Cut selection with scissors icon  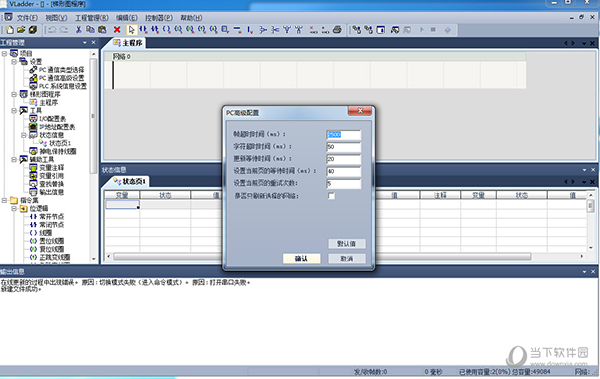coord(78,30)
